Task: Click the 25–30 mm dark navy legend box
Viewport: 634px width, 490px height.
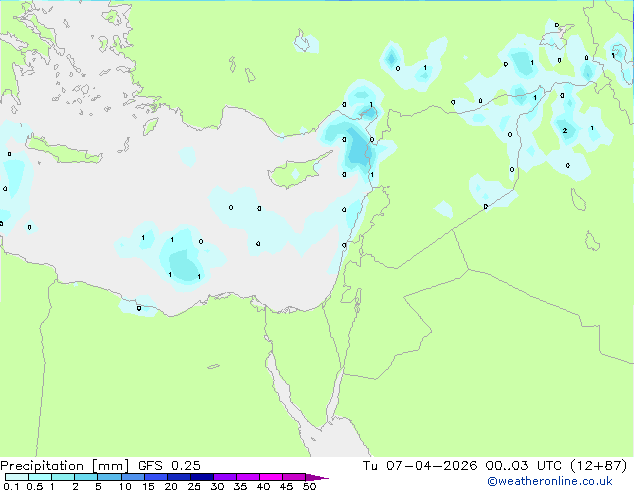Action: (201, 477)
